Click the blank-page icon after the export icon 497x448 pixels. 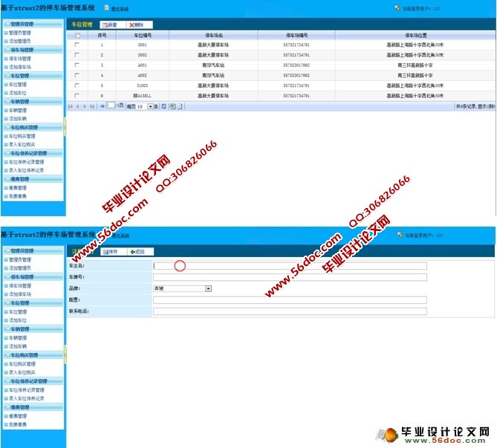point(180,106)
